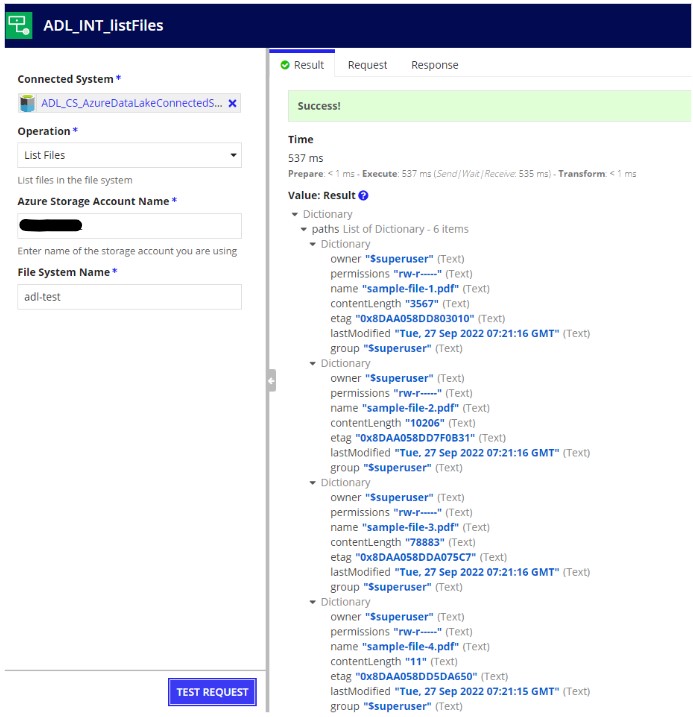Select the Result tab
The height and width of the screenshot is (717, 693).
point(302,64)
